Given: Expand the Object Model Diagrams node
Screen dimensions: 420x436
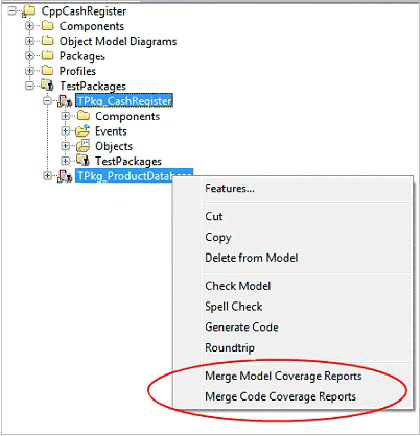Looking at the screenshot, I should click(x=30, y=41).
